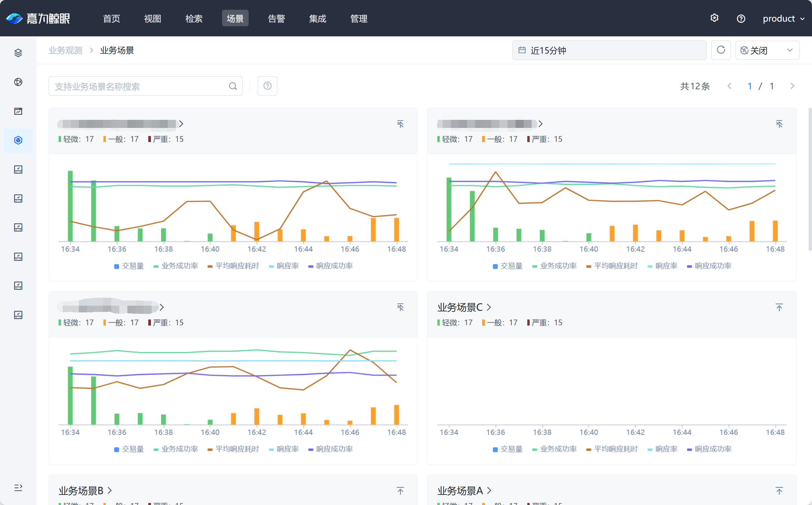Expand the left sidebar via bottom icon
Image resolution: width=812 pixels, height=505 pixels.
point(18,487)
